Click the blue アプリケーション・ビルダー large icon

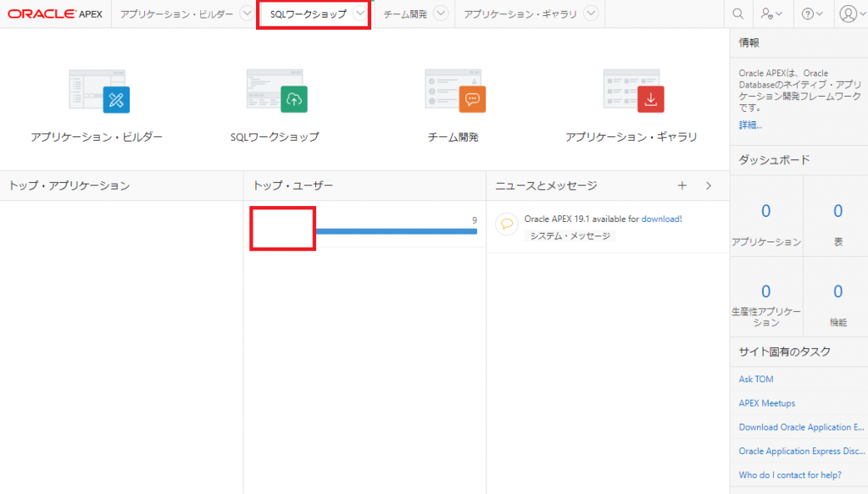(100, 91)
